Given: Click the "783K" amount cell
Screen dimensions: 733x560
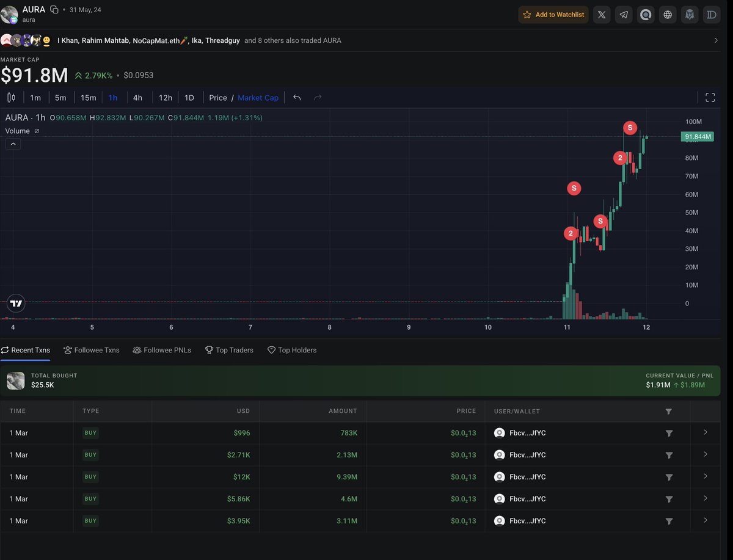Looking at the screenshot, I should (x=349, y=433).
